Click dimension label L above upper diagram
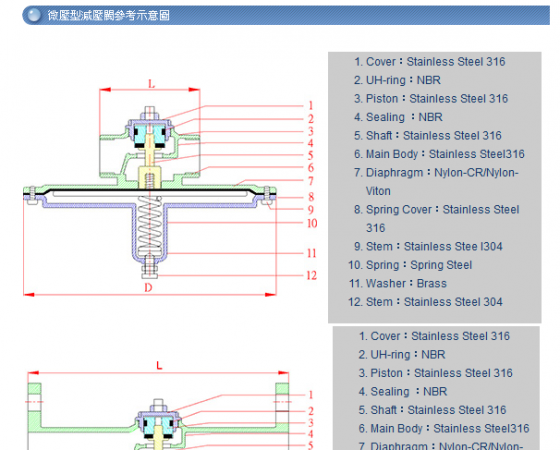The width and height of the screenshot is (560, 450). click(x=152, y=84)
